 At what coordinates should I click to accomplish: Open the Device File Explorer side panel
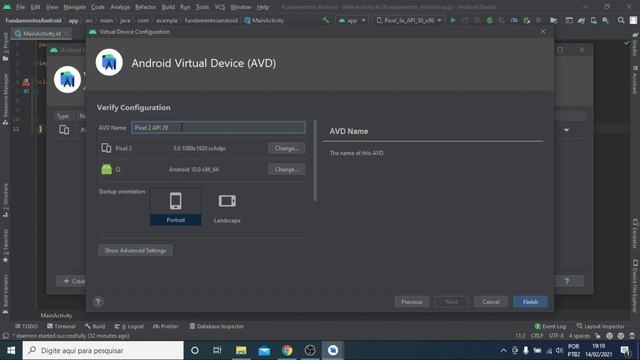pos(635,285)
